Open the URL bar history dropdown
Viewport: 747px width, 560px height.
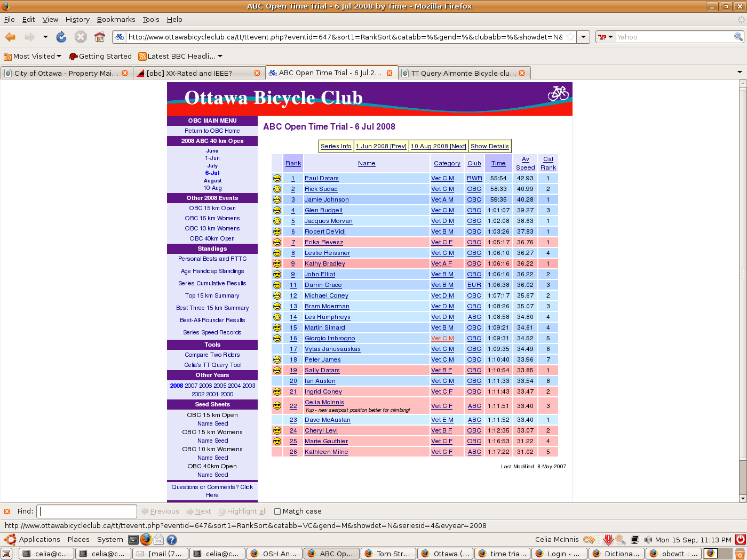click(x=584, y=37)
